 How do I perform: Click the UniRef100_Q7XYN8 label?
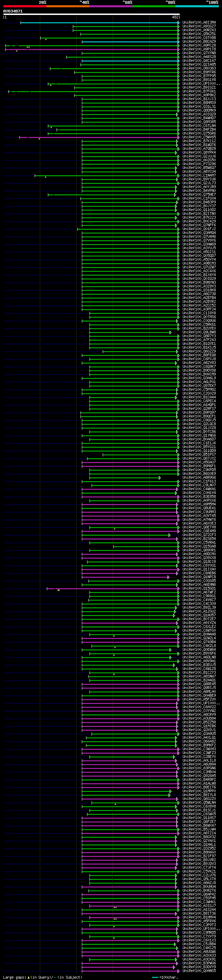[x=199, y=53]
